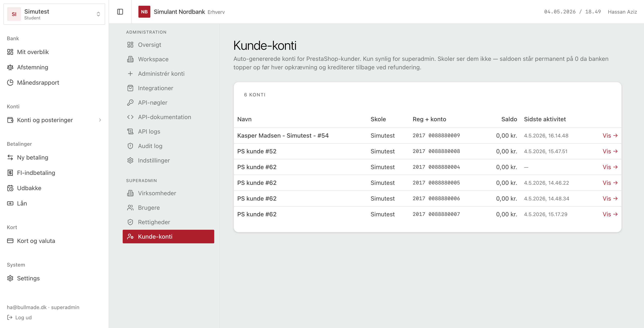Click the Rettigheder shield check icon
This screenshot has height=328, width=644.
click(x=130, y=222)
